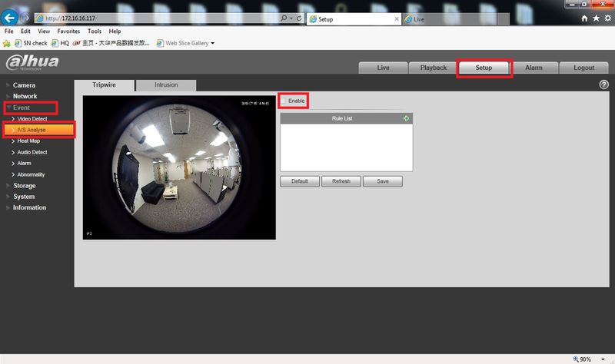
Task: Select Heat Map under Event
Action: pyautogui.click(x=28, y=141)
